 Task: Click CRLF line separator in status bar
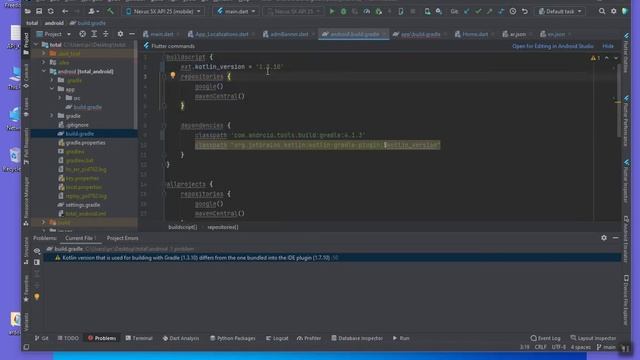point(540,347)
